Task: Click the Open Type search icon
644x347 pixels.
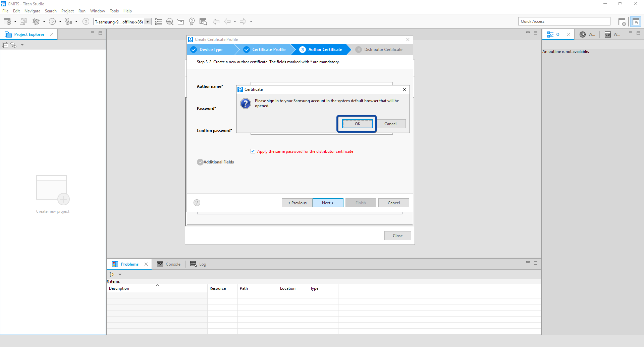Action: (x=203, y=22)
